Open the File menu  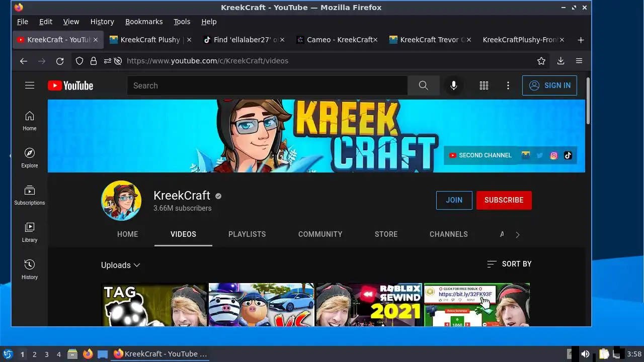coord(23,22)
